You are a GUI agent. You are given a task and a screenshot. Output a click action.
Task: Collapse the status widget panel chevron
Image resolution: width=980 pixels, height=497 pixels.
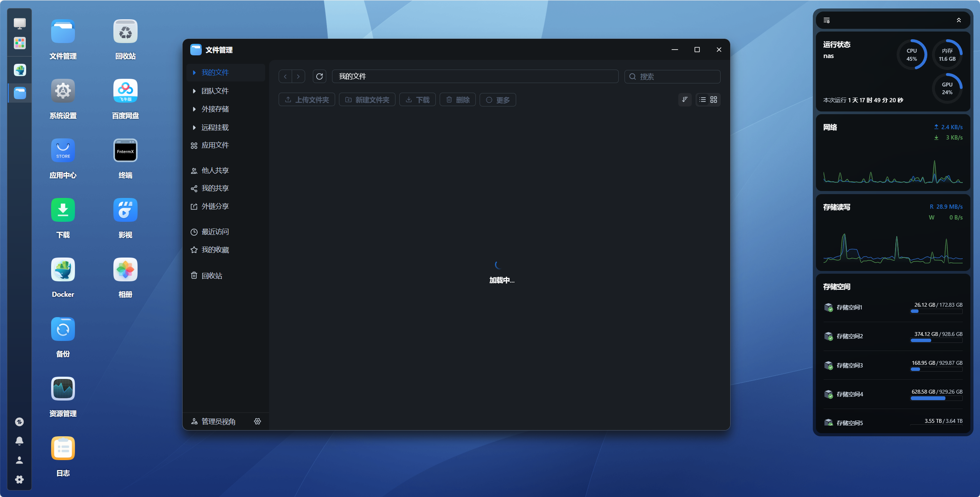coord(958,20)
